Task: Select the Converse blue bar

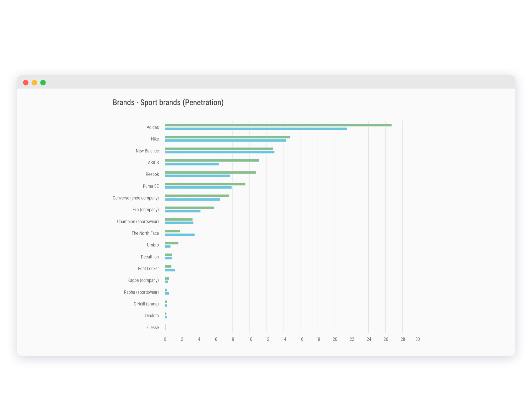Action: (192, 199)
